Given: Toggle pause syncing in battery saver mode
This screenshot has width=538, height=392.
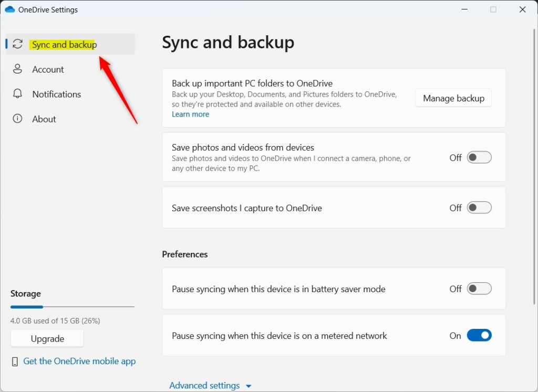Looking at the screenshot, I should coord(479,288).
